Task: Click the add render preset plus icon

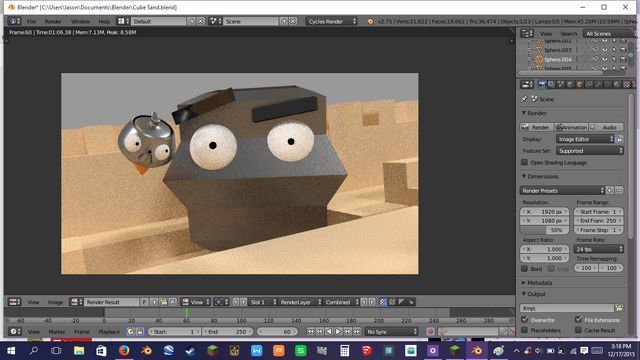Action: [x=609, y=191]
